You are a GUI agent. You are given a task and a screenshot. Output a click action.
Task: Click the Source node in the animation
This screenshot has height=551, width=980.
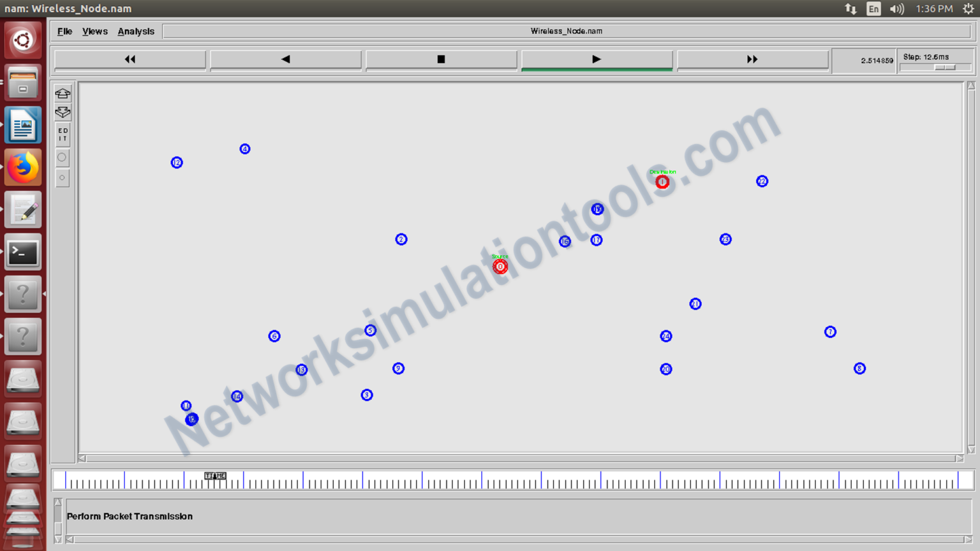tap(500, 267)
